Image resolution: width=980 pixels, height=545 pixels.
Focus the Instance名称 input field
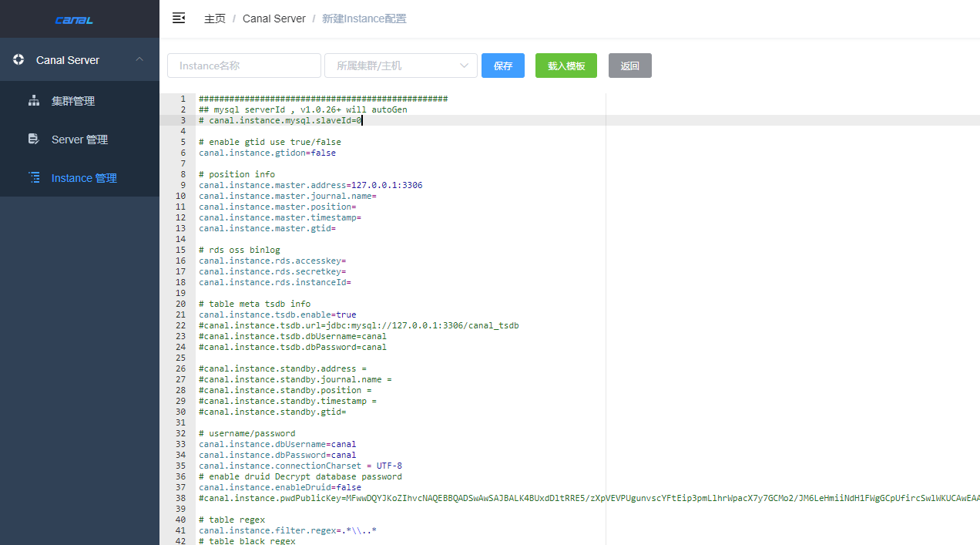[244, 66]
